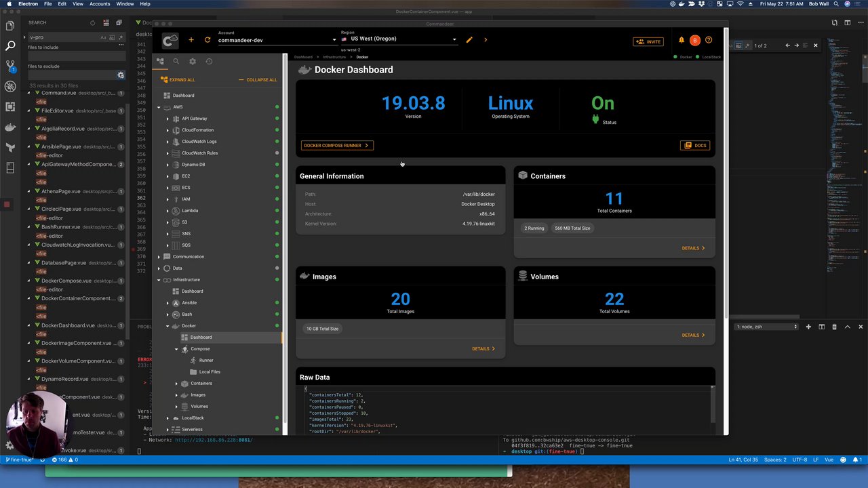Open the Account dropdown commandeer-dev

pos(277,40)
